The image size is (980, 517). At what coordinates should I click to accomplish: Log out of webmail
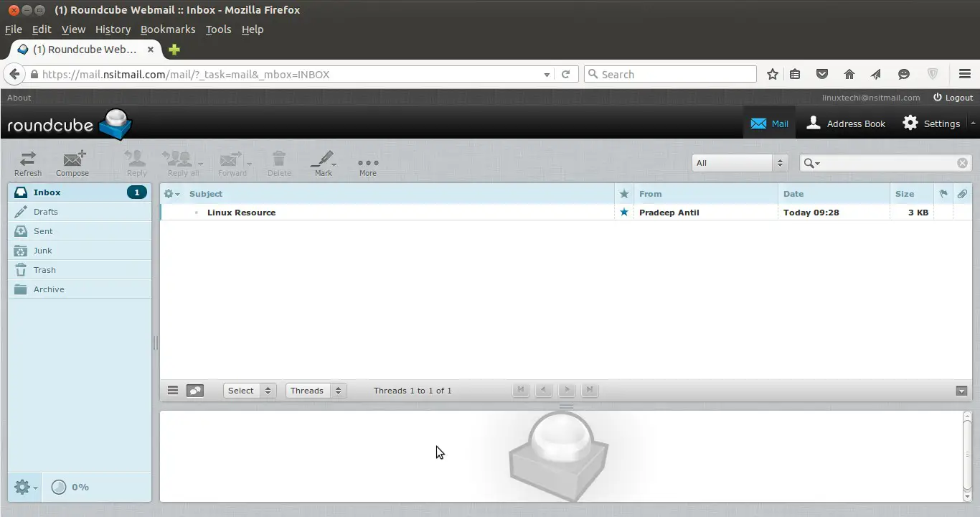point(953,98)
